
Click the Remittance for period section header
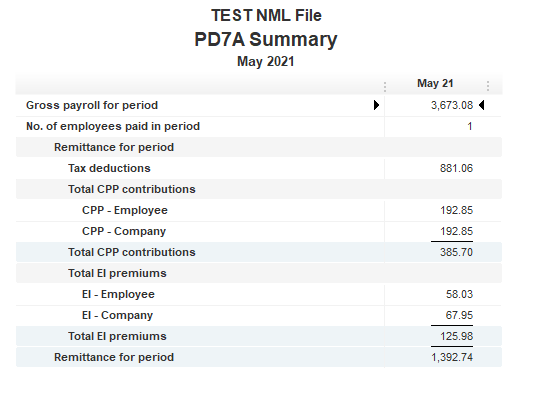point(114,147)
